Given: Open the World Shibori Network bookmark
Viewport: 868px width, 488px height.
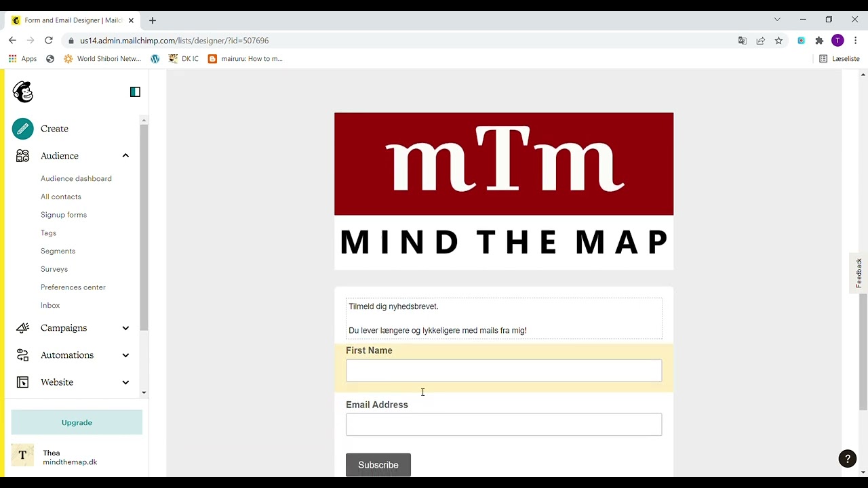Looking at the screenshot, I should pos(102,59).
